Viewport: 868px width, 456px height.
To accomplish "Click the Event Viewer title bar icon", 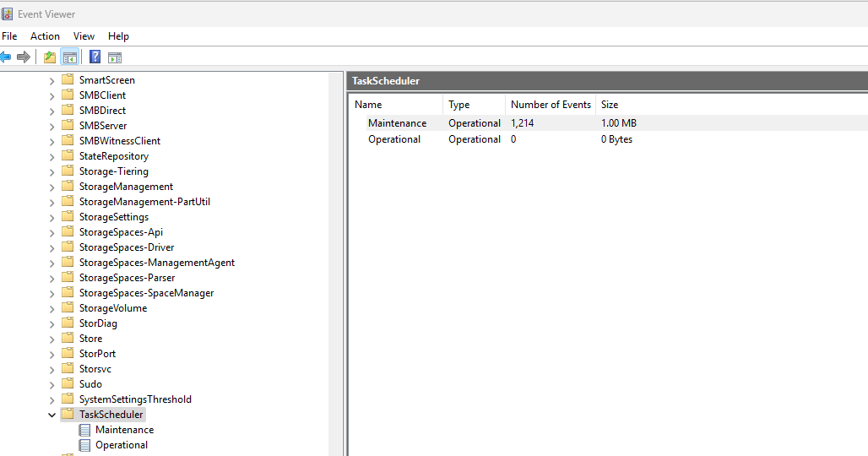I will click(7, 14).
